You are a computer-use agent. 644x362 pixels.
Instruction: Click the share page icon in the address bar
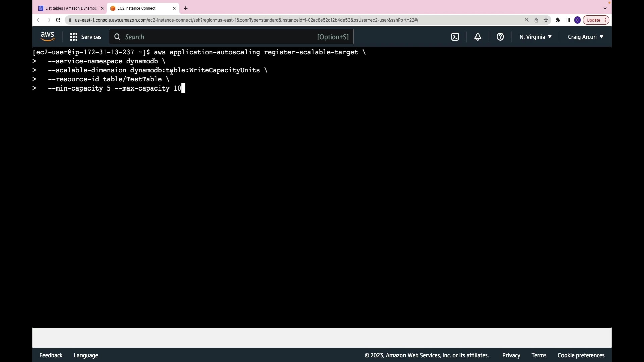(x=536, y=20)
